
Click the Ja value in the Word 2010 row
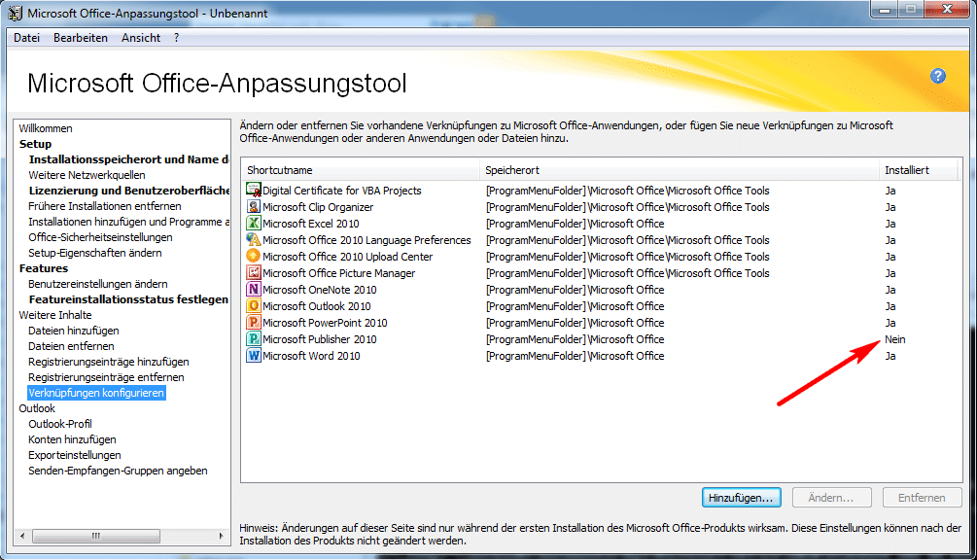tap(890, 356)
